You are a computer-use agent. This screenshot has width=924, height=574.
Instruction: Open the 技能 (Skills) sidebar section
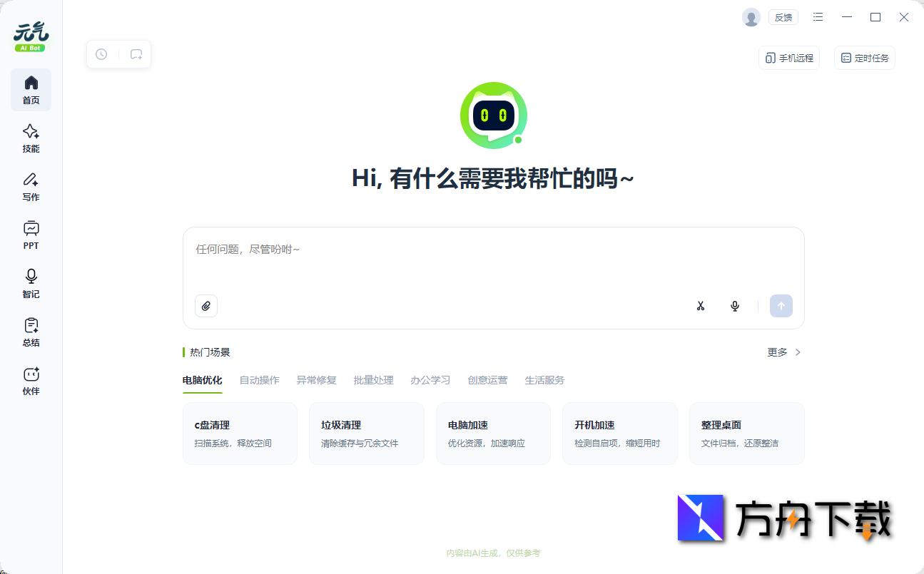click(x=31, y=138)
